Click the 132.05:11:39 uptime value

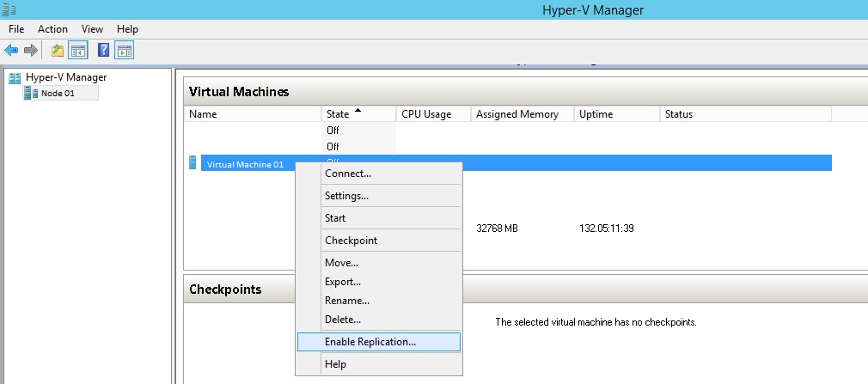point(606,228)
